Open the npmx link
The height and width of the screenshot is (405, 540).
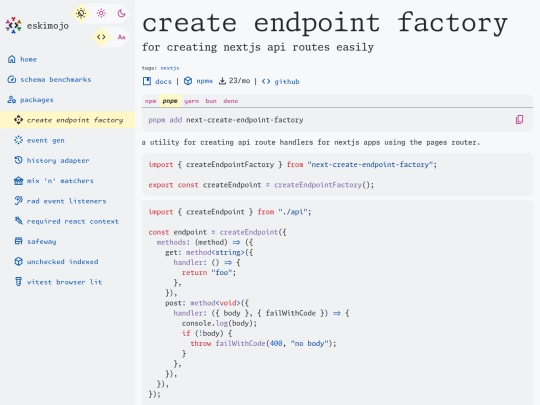click(x=205, y=81)
